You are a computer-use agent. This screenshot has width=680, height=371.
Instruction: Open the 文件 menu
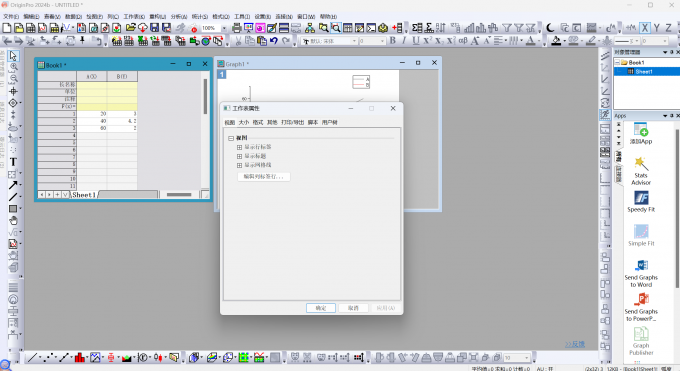(11, 16)
